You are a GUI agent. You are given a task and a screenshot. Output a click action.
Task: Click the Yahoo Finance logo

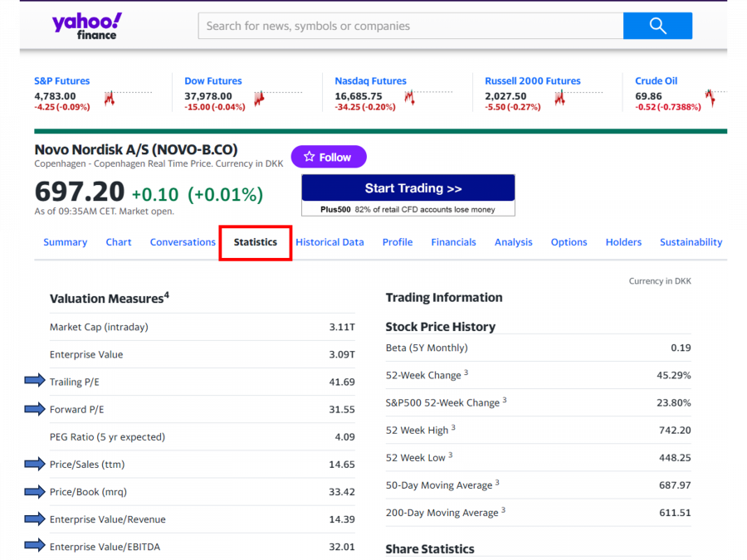[x=86, y=25]
